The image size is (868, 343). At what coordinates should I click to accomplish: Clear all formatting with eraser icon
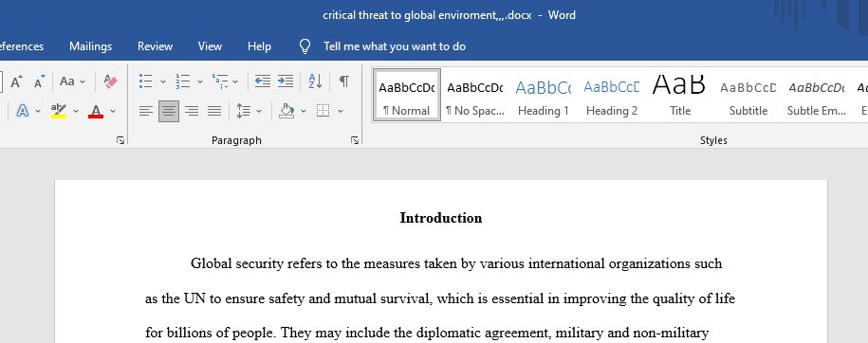111,81
